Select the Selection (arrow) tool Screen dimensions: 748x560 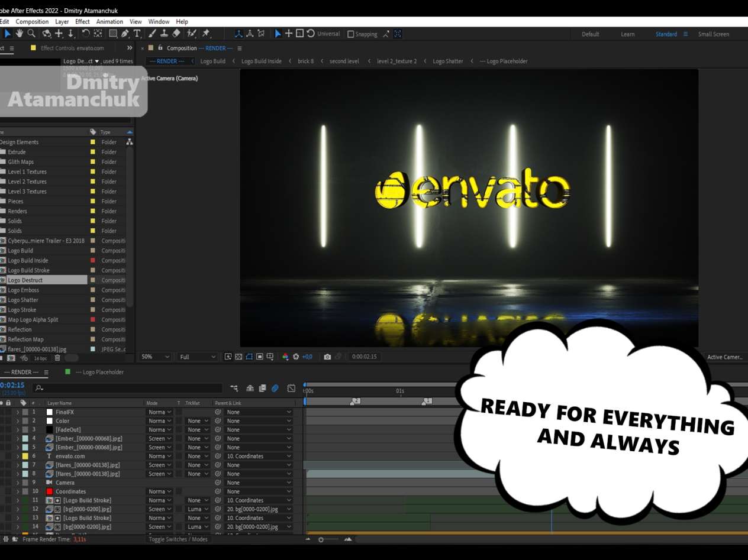(x=8, y=34)
